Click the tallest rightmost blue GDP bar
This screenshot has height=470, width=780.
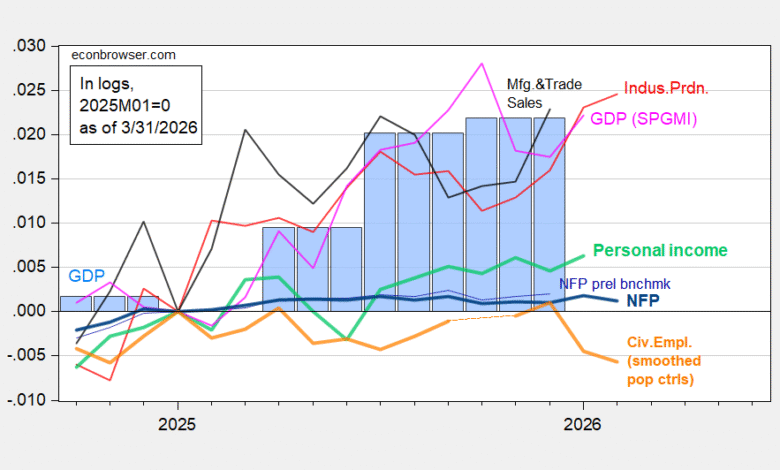point(549,215)
